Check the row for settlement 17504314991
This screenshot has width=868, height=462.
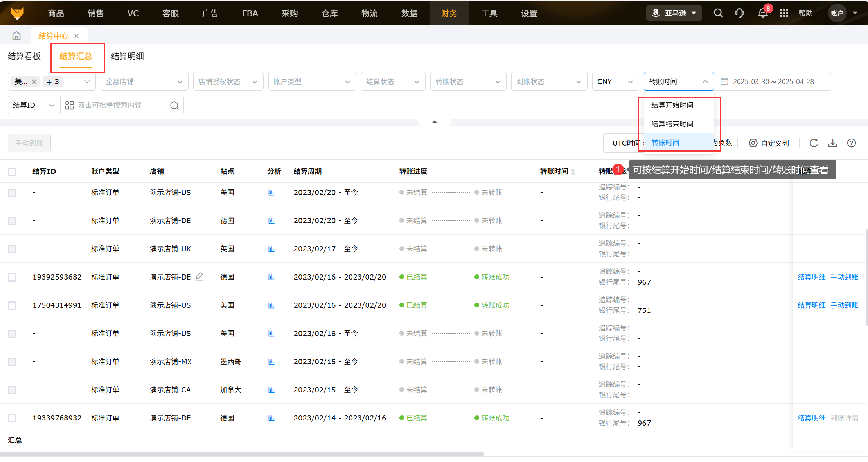click(x=12, y=305)
